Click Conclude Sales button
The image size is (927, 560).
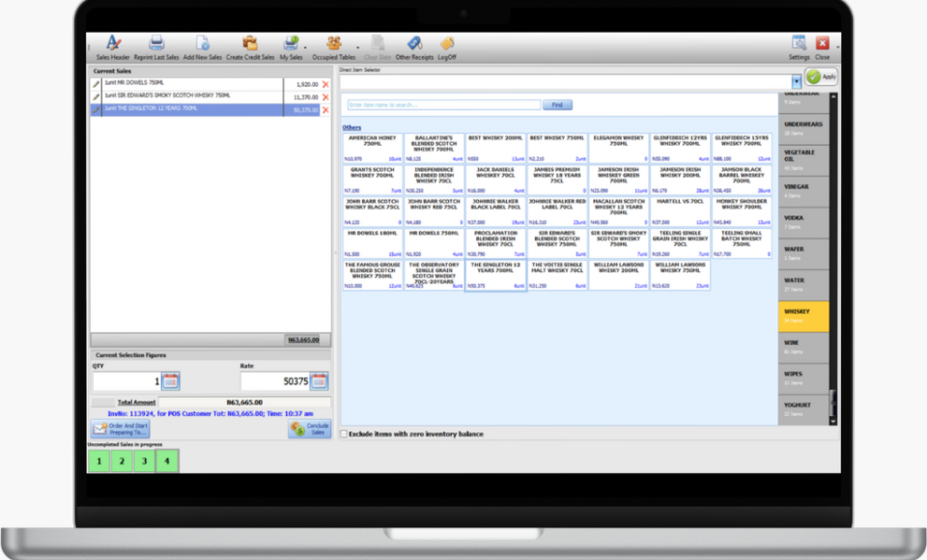310,429
